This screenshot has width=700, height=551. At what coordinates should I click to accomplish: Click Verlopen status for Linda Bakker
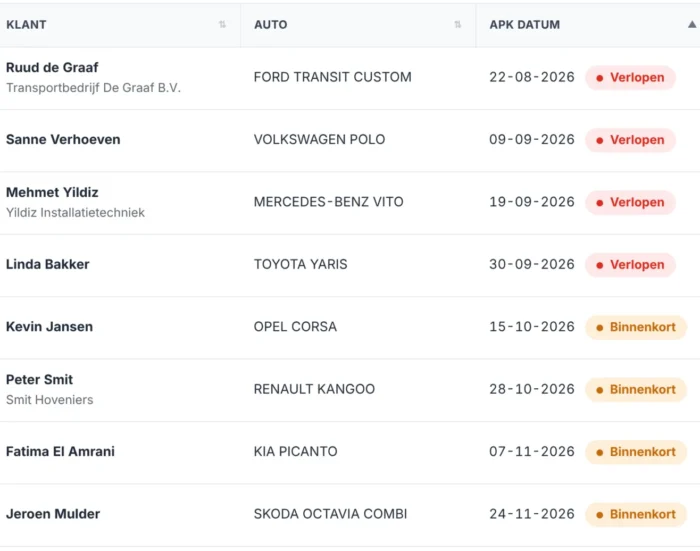(630, 264)
